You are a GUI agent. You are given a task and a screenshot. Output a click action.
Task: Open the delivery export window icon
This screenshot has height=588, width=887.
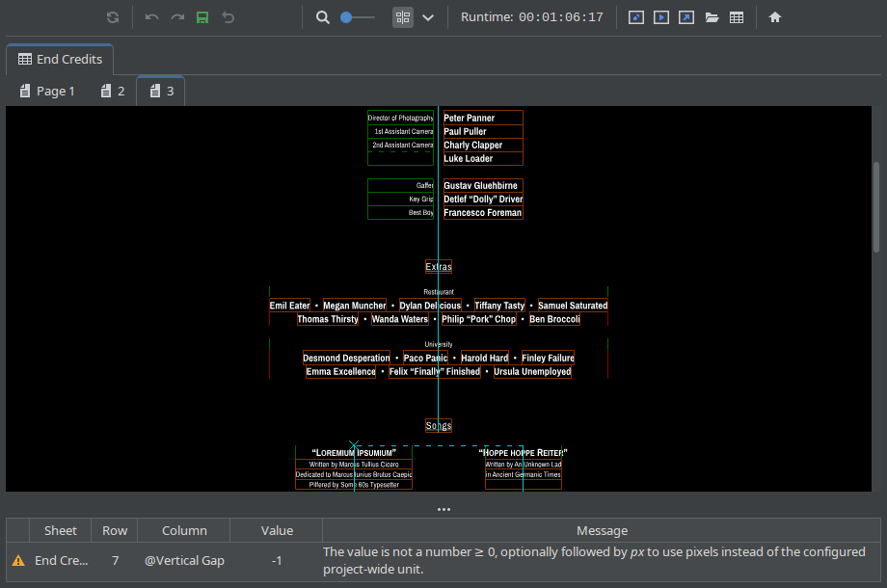pyautogui.click(x=686, y=17)
